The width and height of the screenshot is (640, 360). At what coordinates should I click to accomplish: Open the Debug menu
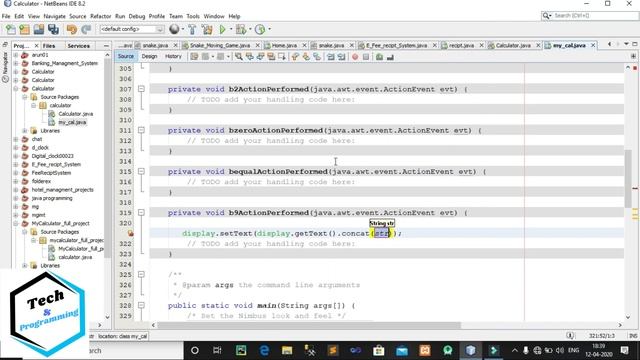pos(137,16)
